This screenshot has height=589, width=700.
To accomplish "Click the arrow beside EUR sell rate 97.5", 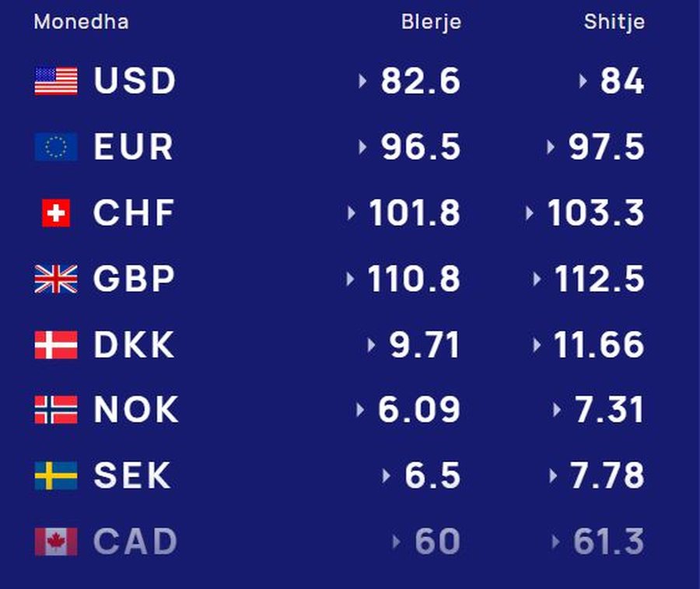I will (x=551, y=147).
